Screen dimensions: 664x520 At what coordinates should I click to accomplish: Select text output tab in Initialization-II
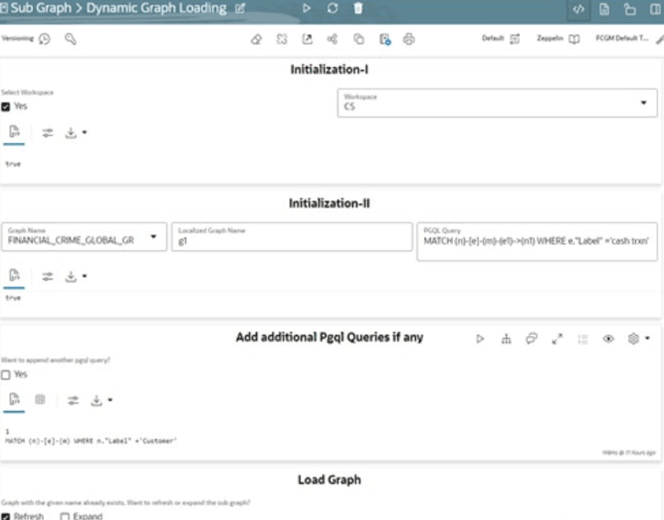pyautogui.click(x=14, y=275)
